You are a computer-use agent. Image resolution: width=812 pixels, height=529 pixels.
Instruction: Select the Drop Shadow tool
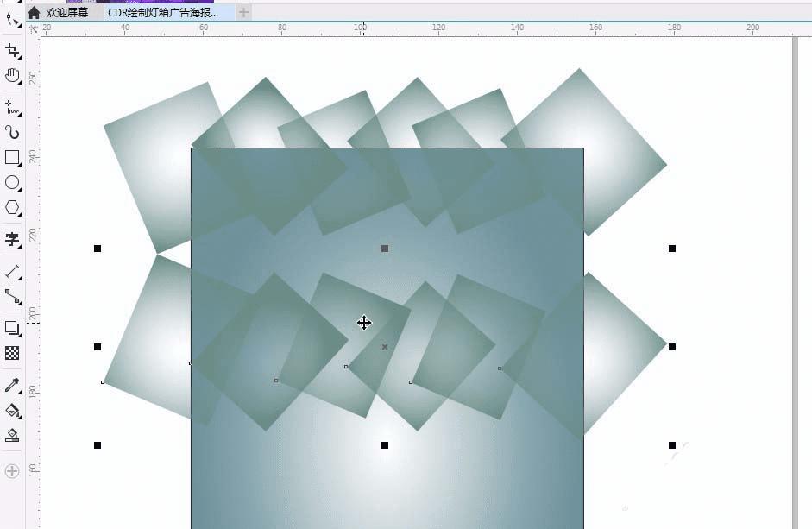click(x=12, y=328)
